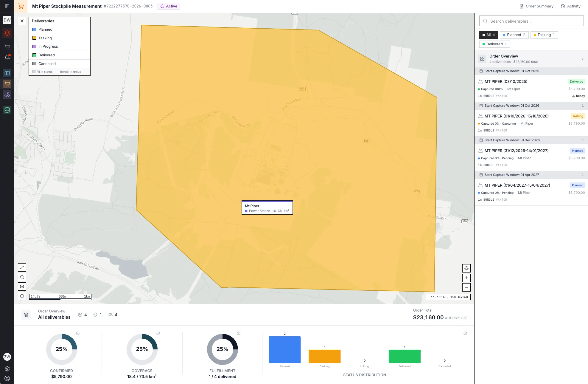The width and height of the screenshot is (588, 384).
Task: Expand Order Overview chevron
Action: click(583, 59)
